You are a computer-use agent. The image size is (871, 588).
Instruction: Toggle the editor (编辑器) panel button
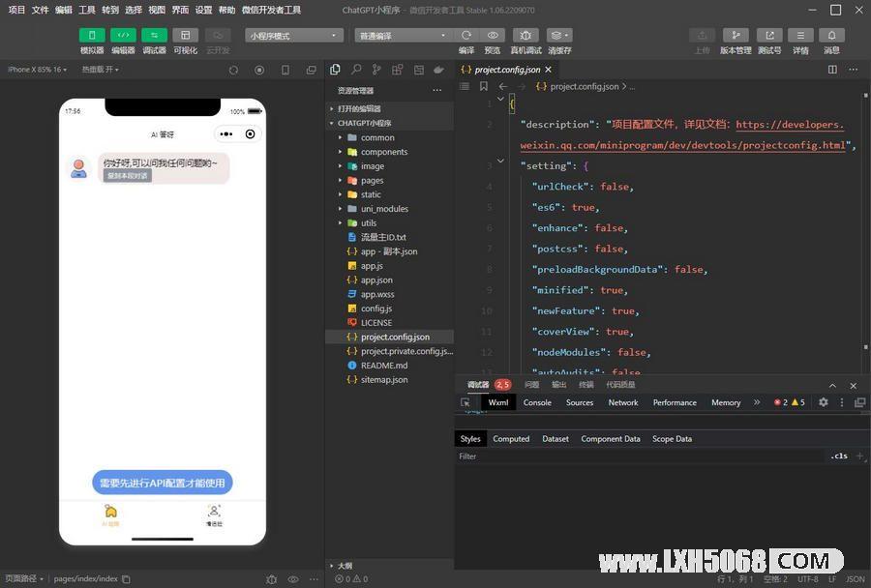click(x=123, y=35)
